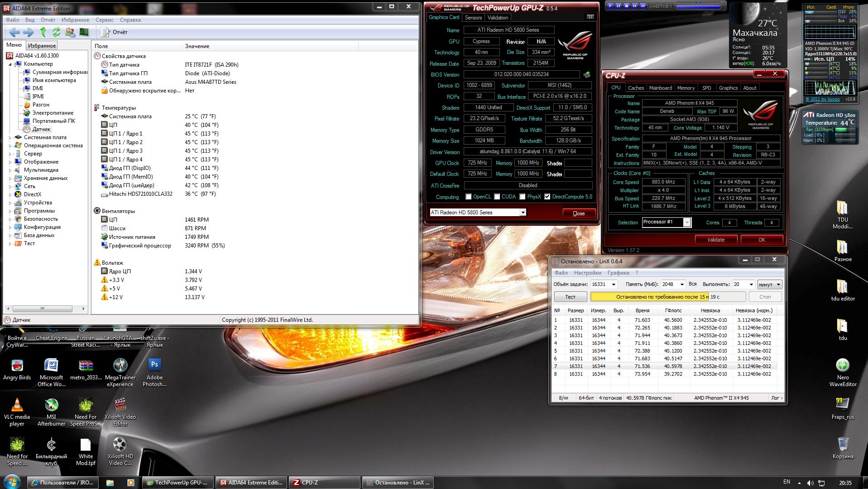The height and width of the screenshot is (489, 868).
Task: Open the Сервис menu in AIDA64
Action: click(104, 20)
